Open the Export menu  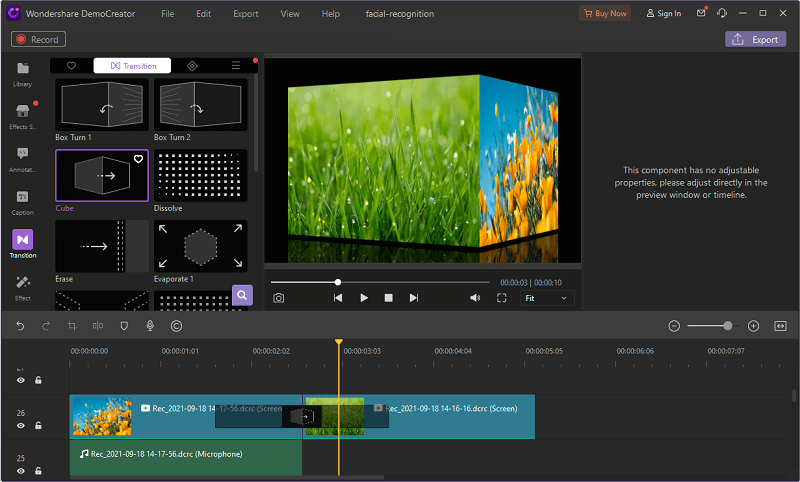[246, 14]
